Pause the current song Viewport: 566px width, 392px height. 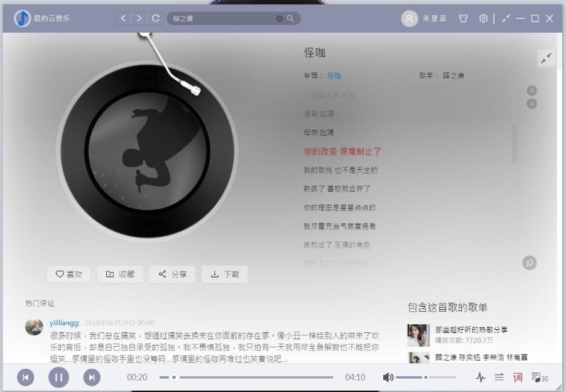58,377
